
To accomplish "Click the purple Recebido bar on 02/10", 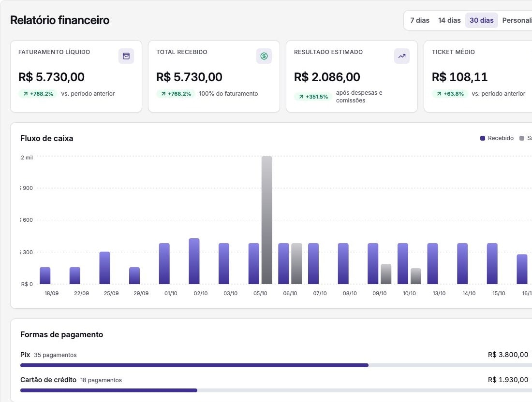I will click(x=194, y=261).
